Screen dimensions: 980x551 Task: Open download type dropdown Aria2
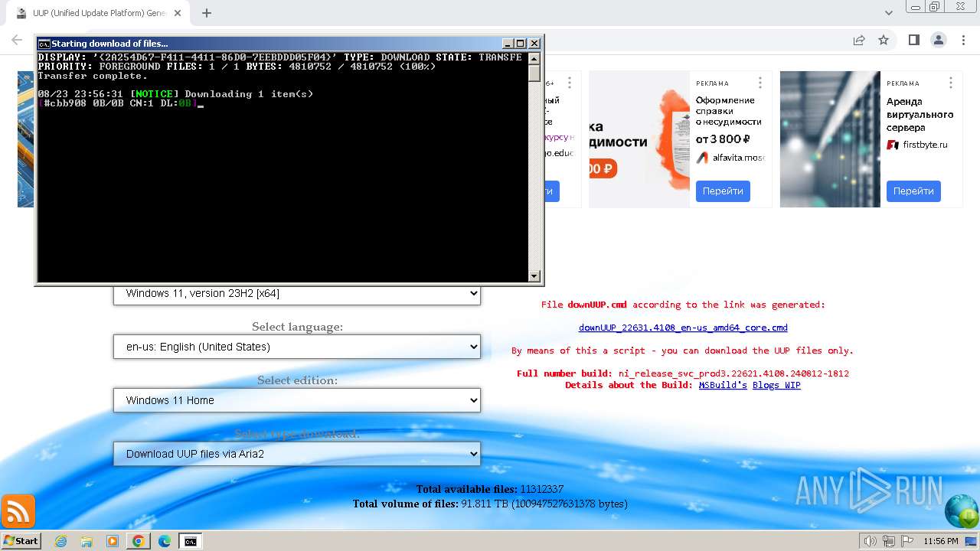click(x=297, y=454)
